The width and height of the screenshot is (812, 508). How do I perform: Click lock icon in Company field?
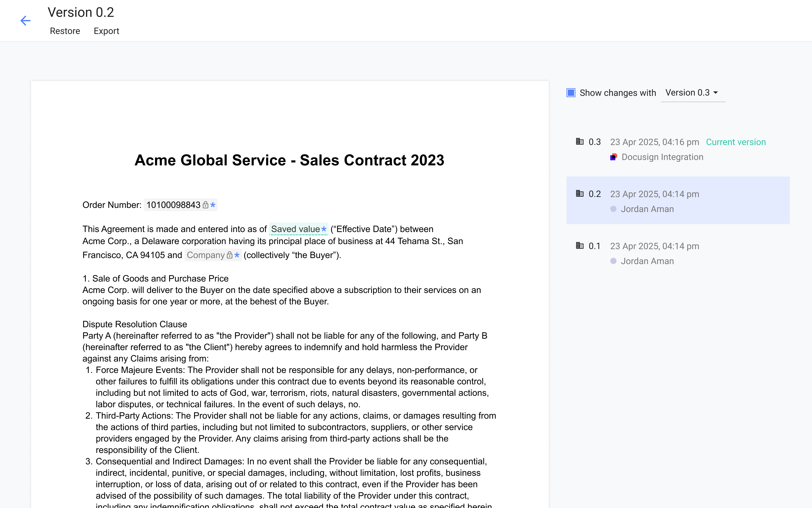click(x=230, y=255)
